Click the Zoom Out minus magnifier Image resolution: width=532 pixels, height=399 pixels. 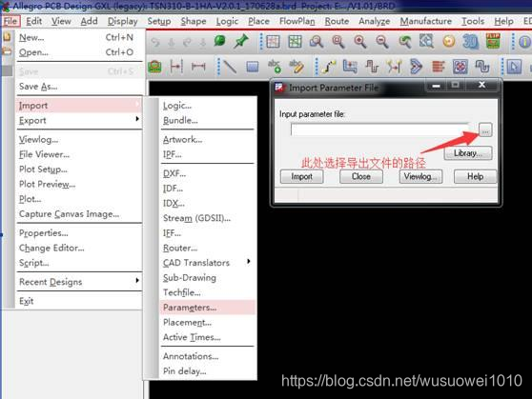[382, 41]
